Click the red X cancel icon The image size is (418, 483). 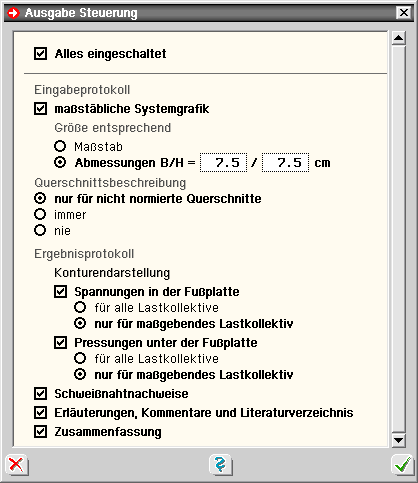[16, 465]
